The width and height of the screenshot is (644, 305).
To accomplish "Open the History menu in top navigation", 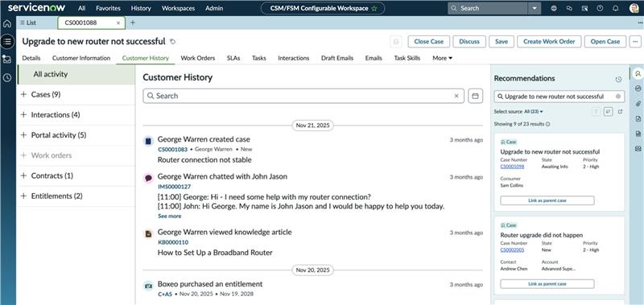I will [x=141, y=8].
